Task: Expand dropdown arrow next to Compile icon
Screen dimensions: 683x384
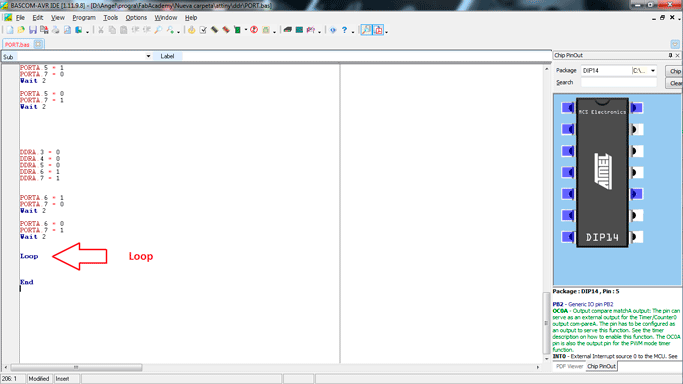Action: (246, 30)
